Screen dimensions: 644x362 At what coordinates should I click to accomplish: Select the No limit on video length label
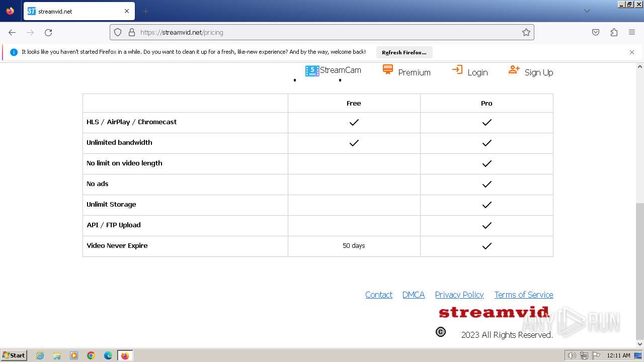(124, 163)
